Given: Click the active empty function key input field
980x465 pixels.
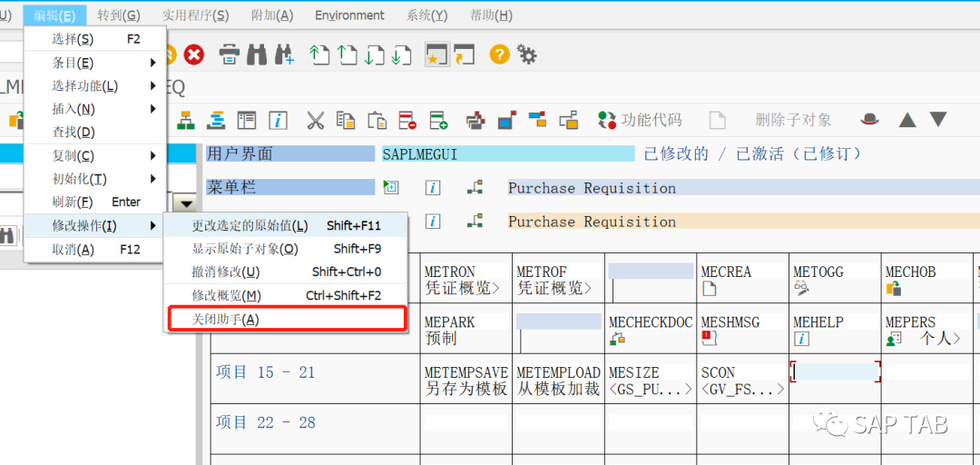Looking at the screenshot, I should [836, 371].
